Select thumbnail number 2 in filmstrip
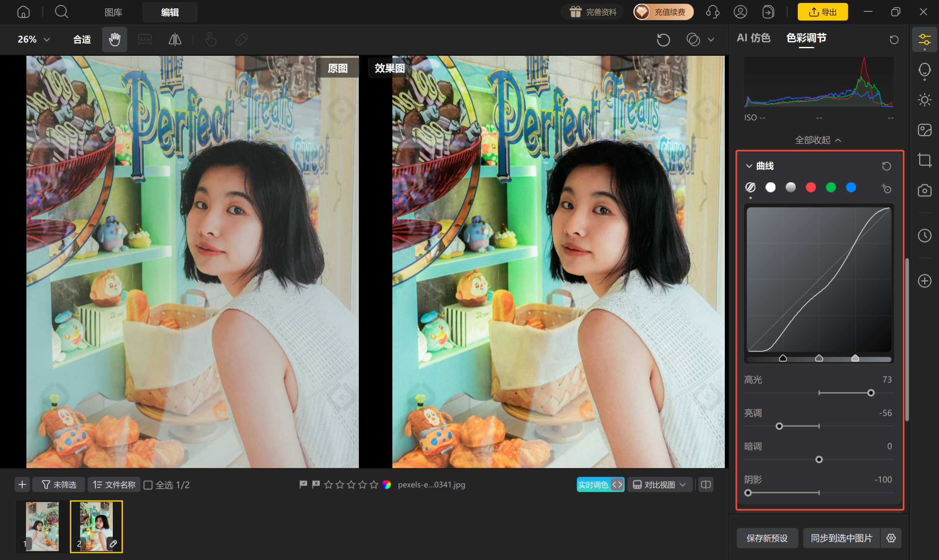Screen dimensions: 939x560 click(96, 526)
